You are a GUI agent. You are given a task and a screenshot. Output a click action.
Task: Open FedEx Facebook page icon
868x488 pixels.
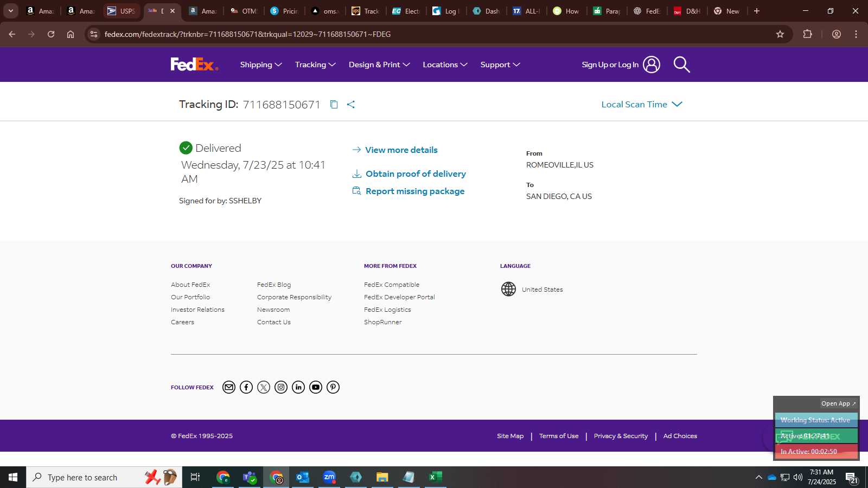[x=246, y=387]
